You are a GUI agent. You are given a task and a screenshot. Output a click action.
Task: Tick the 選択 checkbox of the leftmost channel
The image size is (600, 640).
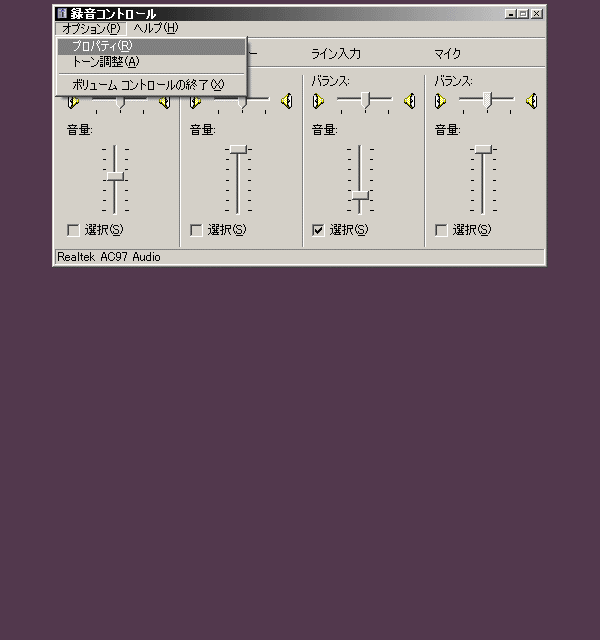click(73, 230)
